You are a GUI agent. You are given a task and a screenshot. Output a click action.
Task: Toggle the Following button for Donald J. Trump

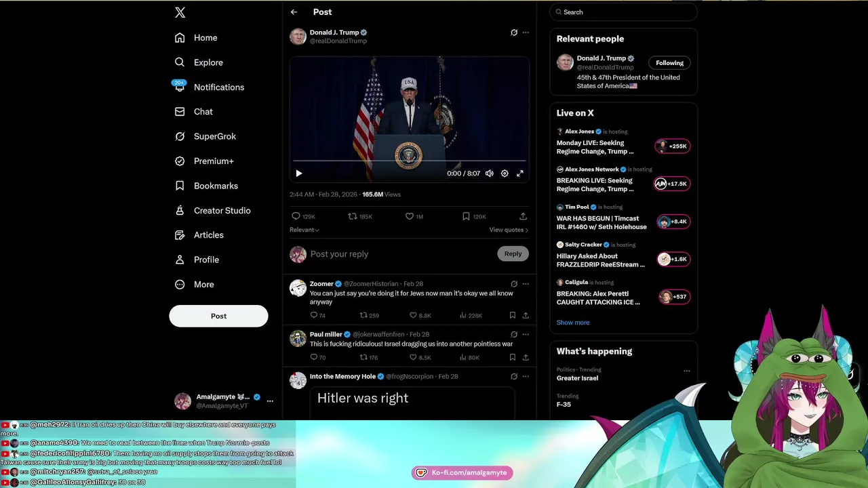coord(669,63)
